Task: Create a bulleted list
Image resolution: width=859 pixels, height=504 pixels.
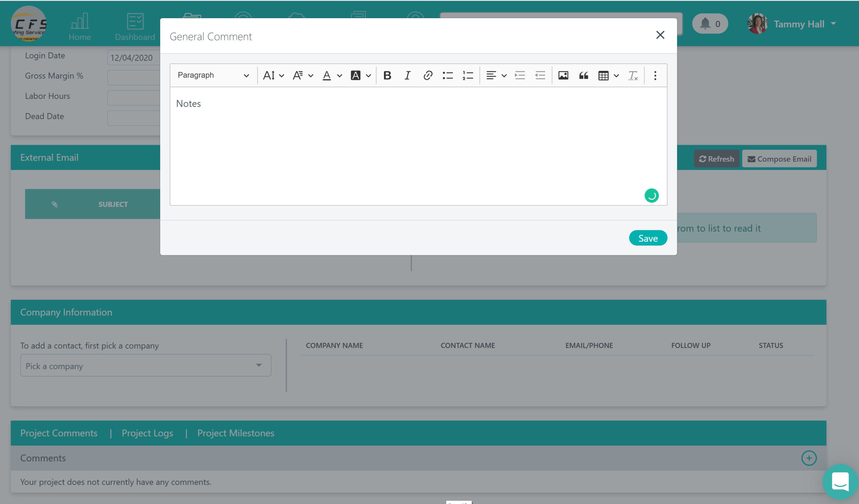Action: [447, 75]
